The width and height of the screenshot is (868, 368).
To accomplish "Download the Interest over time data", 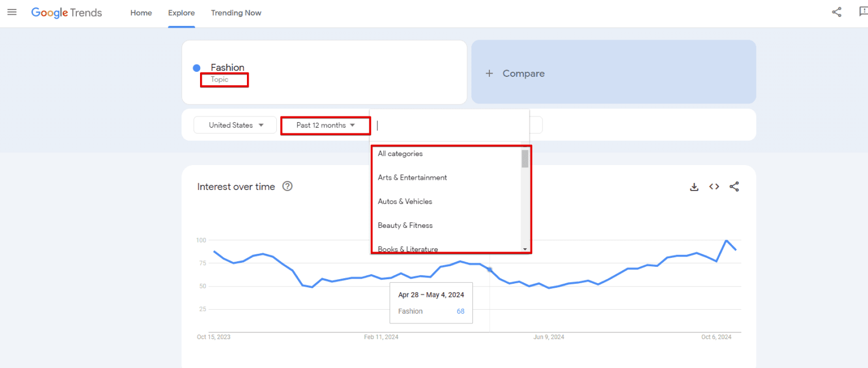I will point(694,187).
